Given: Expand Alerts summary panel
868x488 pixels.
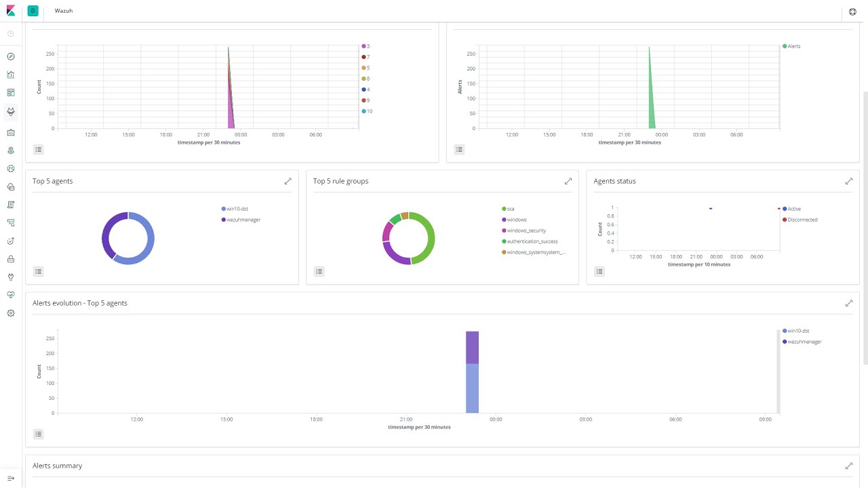Looking at the screenshot, I should 848,466.
